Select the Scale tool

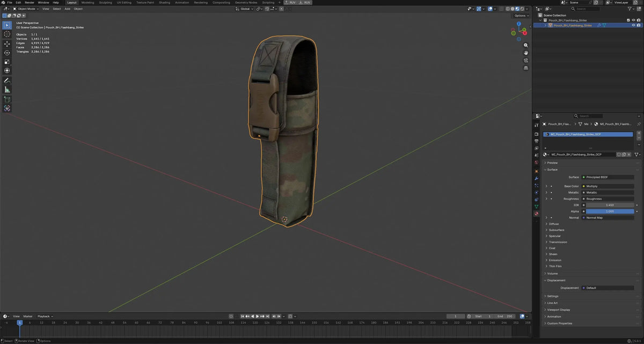7,62
